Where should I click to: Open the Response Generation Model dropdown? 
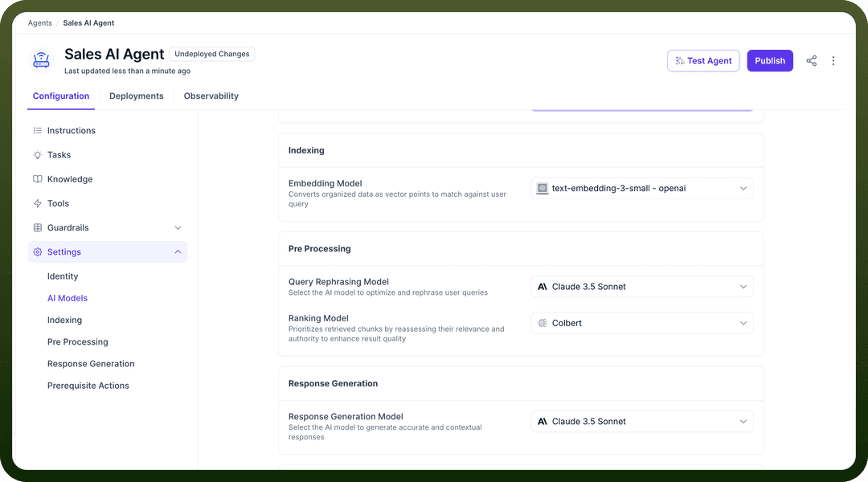642,422
